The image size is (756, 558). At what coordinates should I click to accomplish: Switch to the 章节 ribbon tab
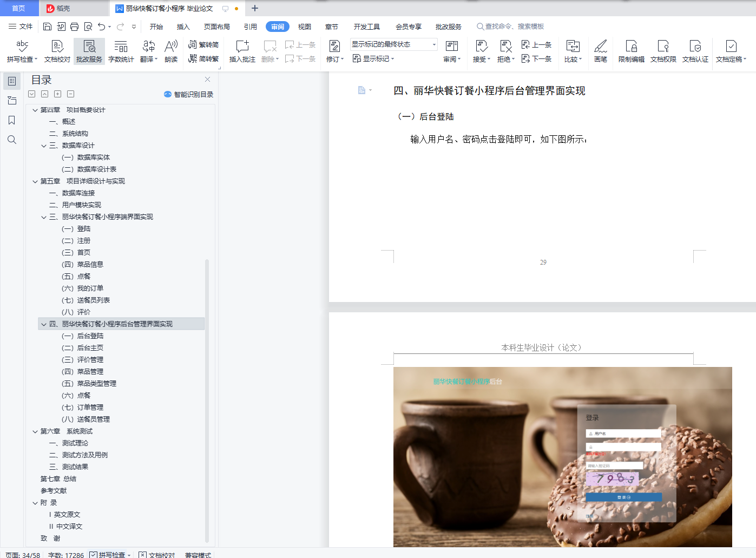[332, 27]
